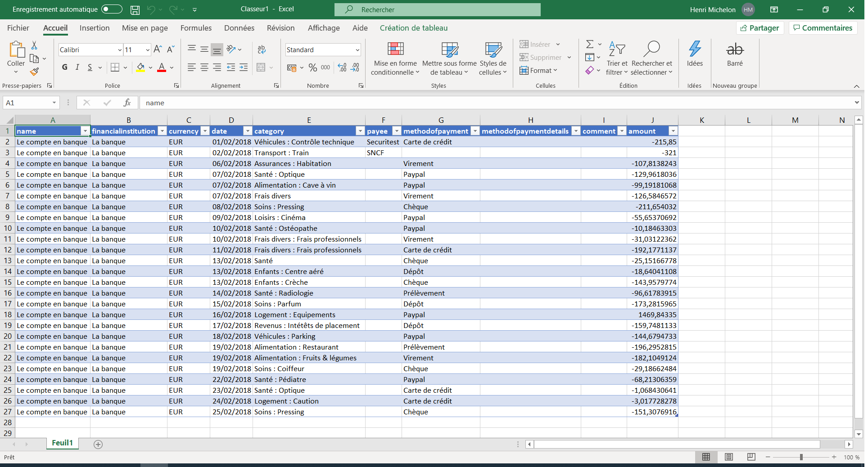Align text left icon
Viewport: 868px width, 467px height.
click(191, 67)
